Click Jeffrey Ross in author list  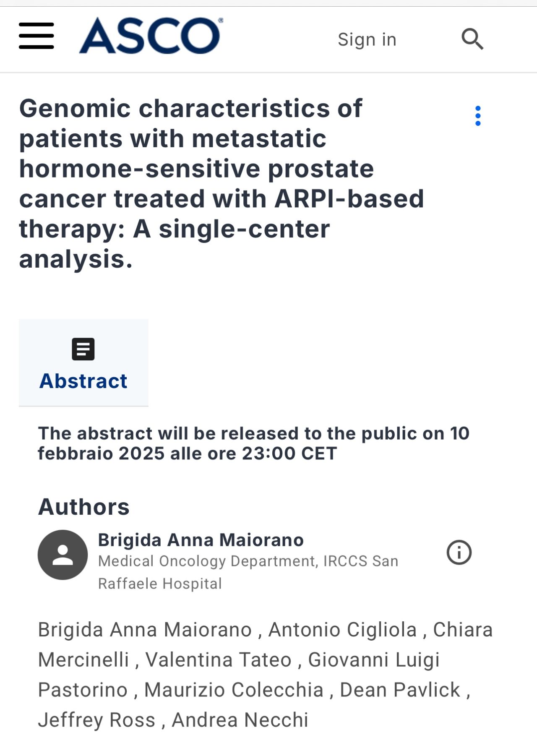coord(96,720)
